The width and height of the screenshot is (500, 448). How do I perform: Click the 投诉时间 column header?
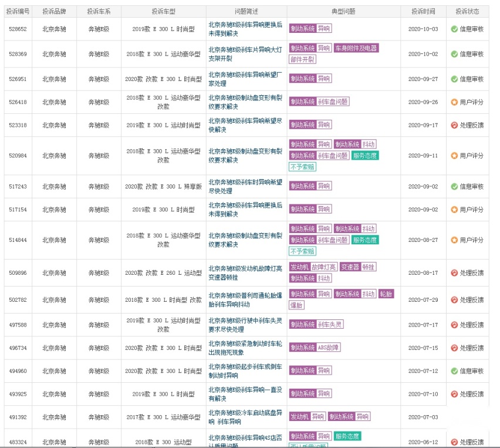(x=423, y=12)
